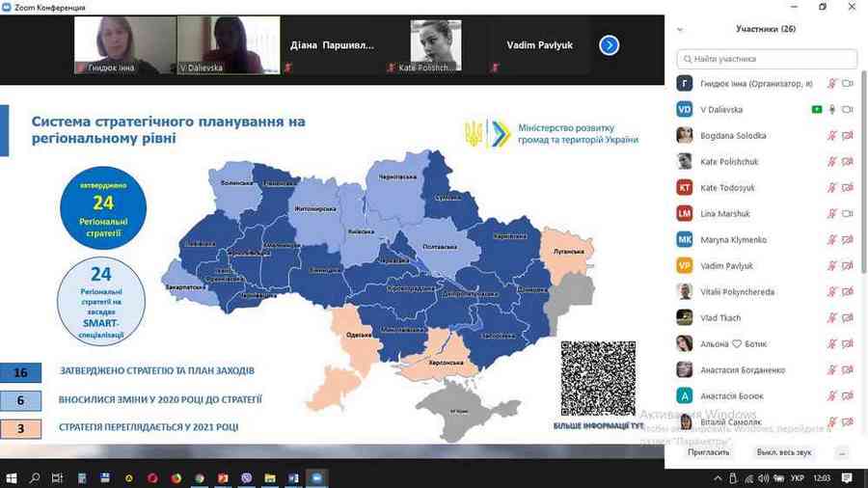The height and width of the screenshot is (488, 868).
Task: Collapse the Учасники panel chevron
Action: 680,30
